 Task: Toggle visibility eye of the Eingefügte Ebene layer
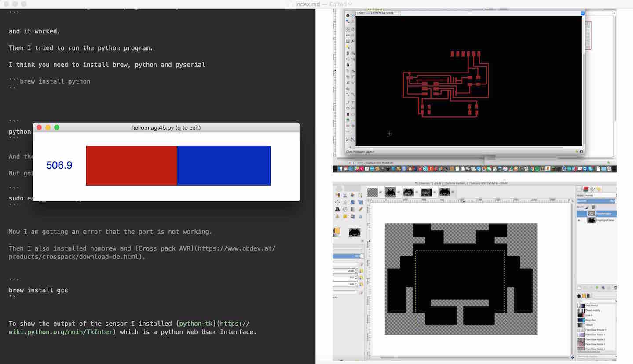(580, 220)
